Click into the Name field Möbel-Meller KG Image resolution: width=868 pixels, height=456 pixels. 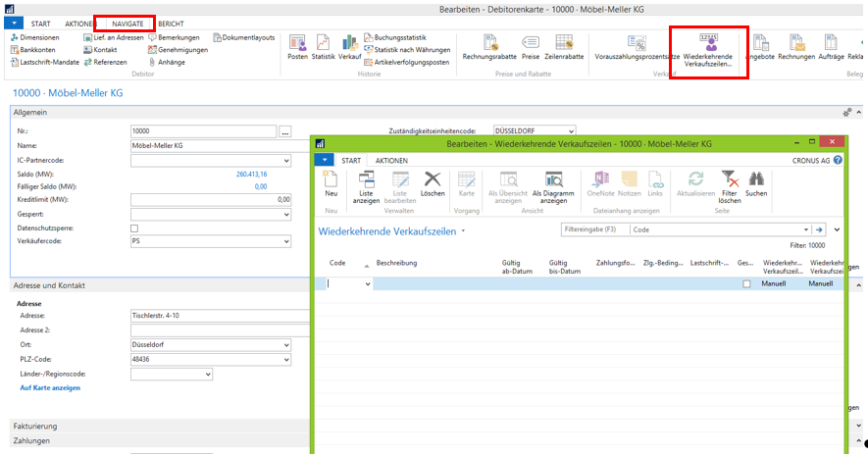[221, 145]
